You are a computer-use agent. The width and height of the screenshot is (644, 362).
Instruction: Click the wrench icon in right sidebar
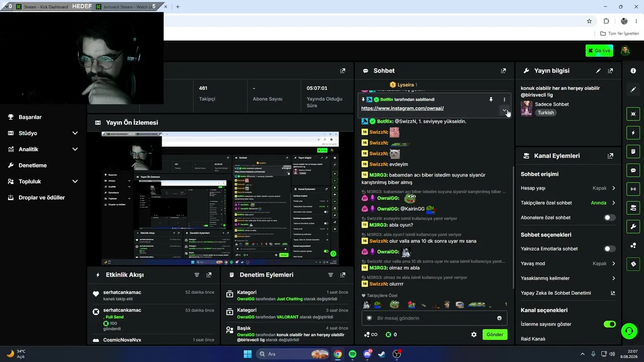pos(633,226)
